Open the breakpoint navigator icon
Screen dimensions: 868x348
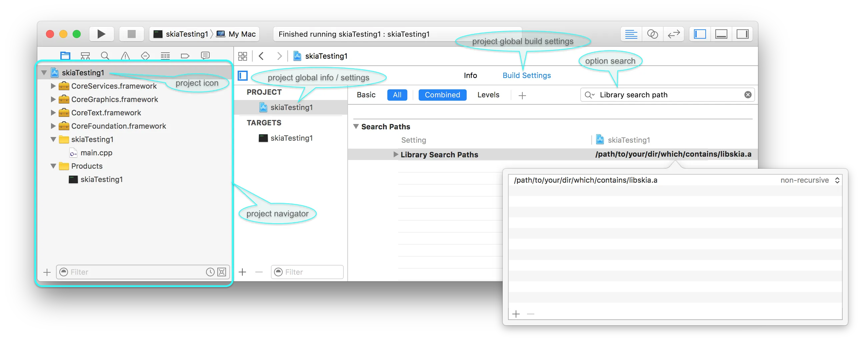[x=185, y=56]
